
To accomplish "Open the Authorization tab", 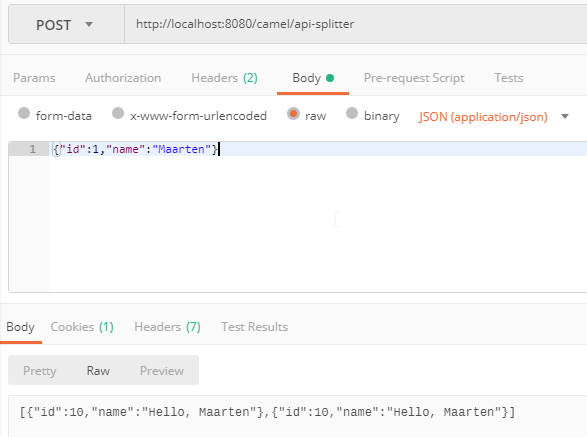I will coord(123,78).
